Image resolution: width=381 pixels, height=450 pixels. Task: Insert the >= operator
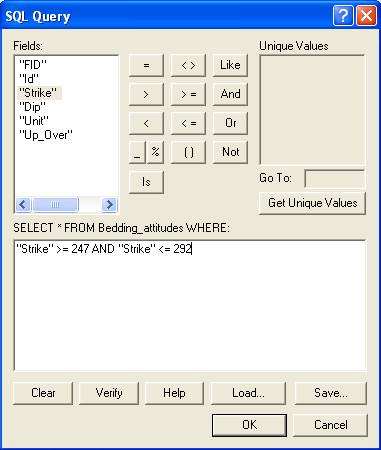tap(188, 94)
